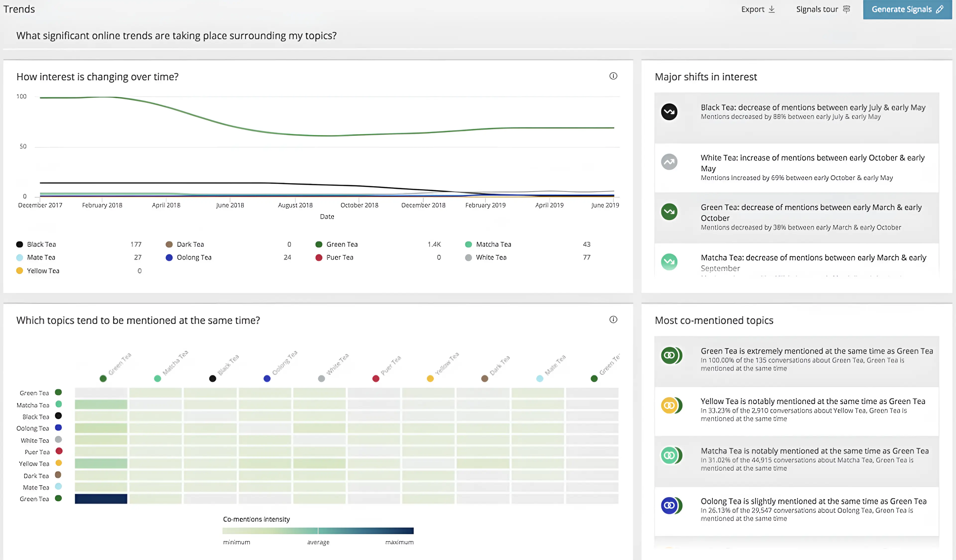Click Matcha Tea heatmap column header dot

point(157,378)
